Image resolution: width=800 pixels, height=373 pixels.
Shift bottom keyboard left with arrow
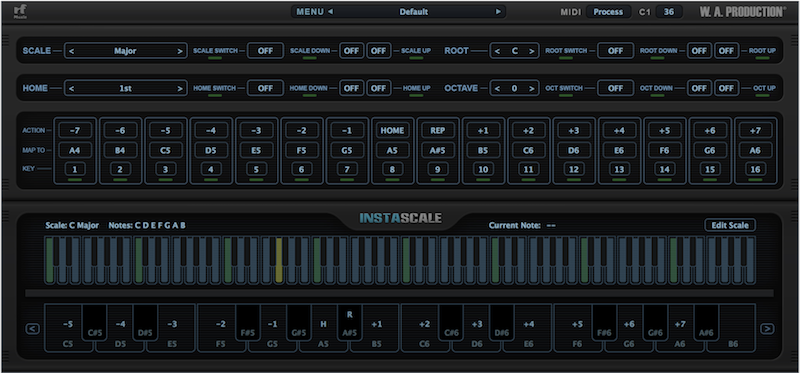tap(33, 329)
